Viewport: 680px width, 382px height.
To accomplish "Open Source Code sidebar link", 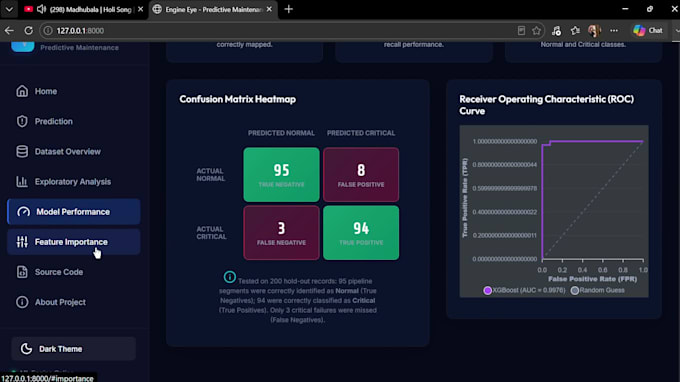I will coord(74,272).
